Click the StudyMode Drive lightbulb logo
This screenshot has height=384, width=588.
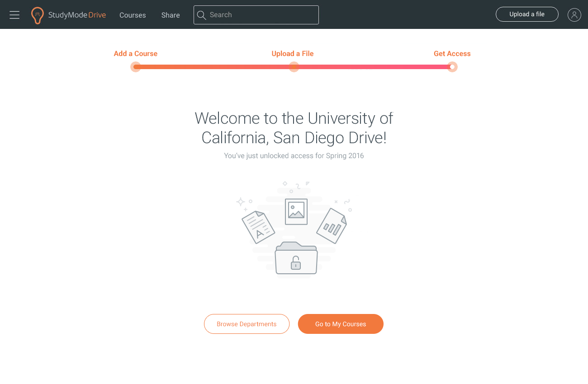[38, 15]
